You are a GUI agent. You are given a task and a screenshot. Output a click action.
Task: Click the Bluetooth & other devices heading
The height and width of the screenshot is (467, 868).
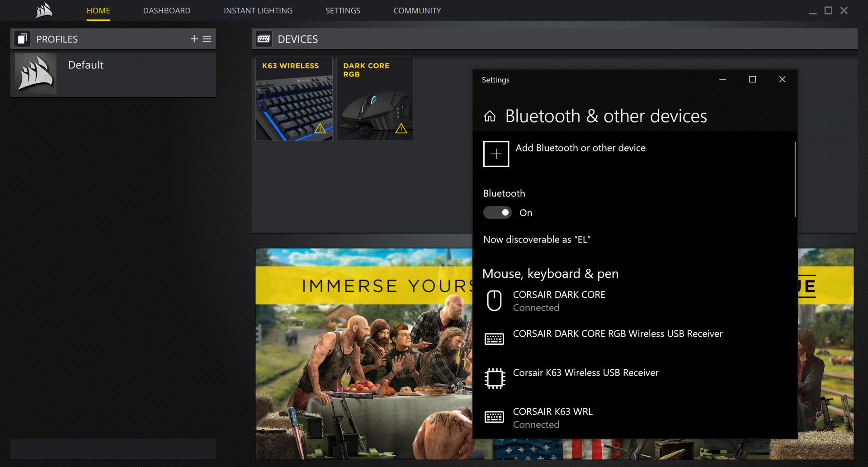tap(606, 116)
